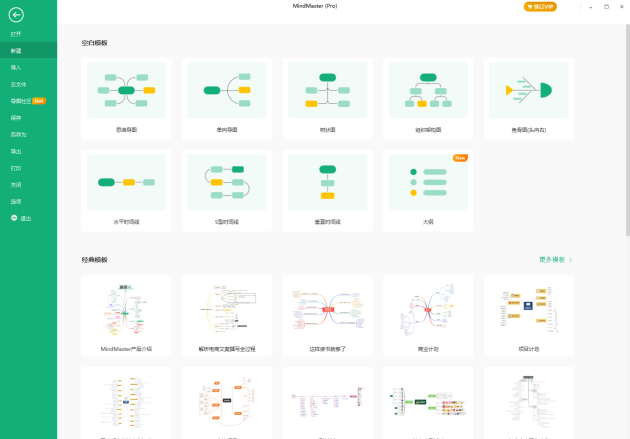The image size is (630, 439).
Task: Open 导出 (Export) in sidebar
Action: point(16,151)
